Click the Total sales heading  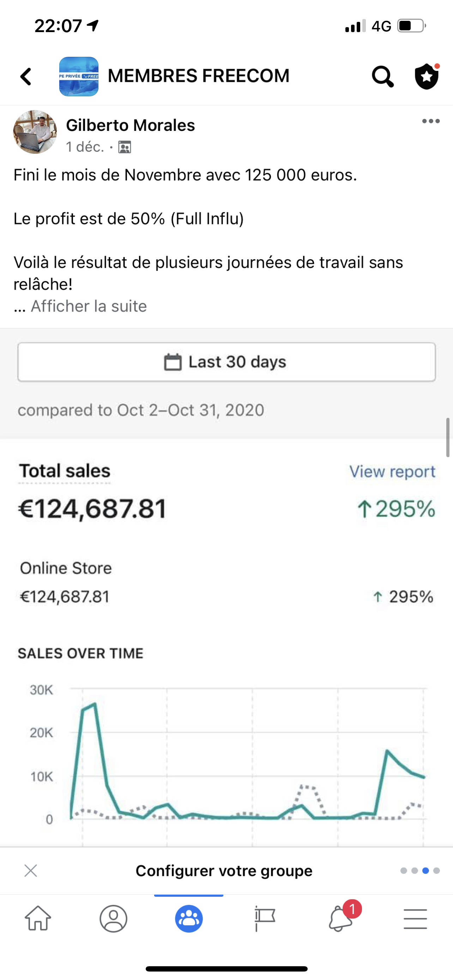[x=65, y=471]
